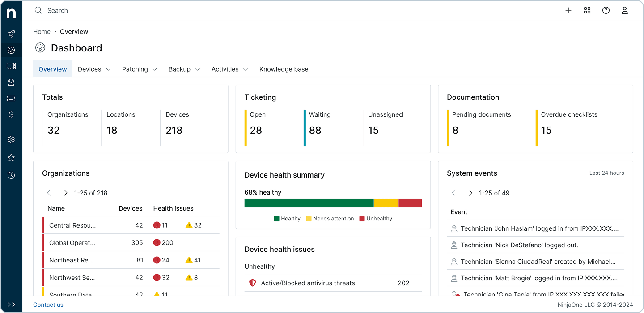The height and width of the screenshot is (313, 644).
Task: Select the Devices monitor icon in the sidebar
Action: [x=11, y=66]
